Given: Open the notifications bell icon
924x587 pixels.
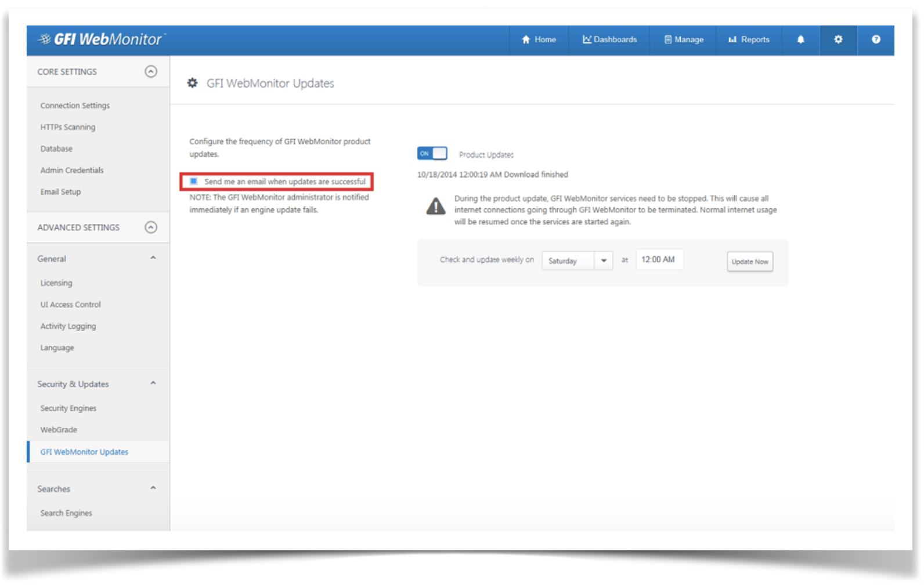Looking at the screenshot, I should click(x=800, y=39).
